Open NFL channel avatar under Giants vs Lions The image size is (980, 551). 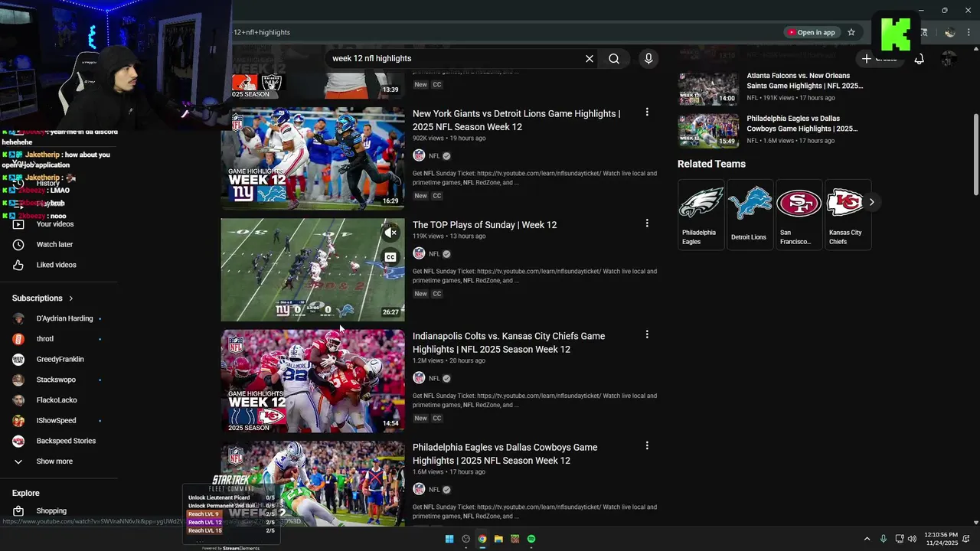coord(419,155)
